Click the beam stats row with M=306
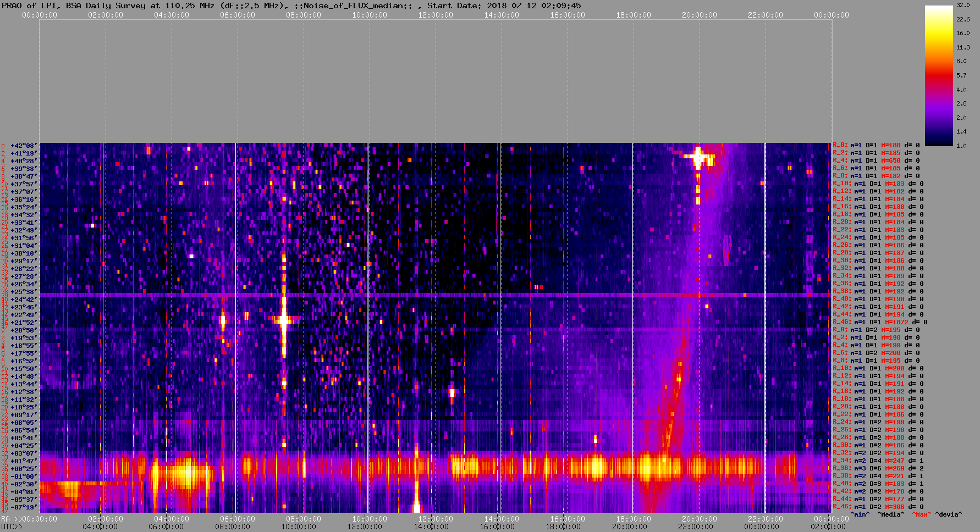980x532 pixels. [878, 507]
